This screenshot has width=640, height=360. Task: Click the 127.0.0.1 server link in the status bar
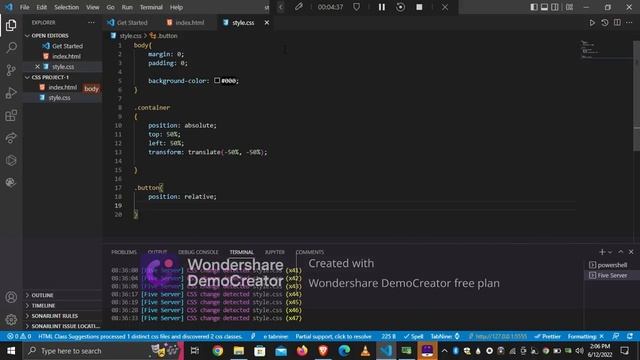(x=498, y=336)
